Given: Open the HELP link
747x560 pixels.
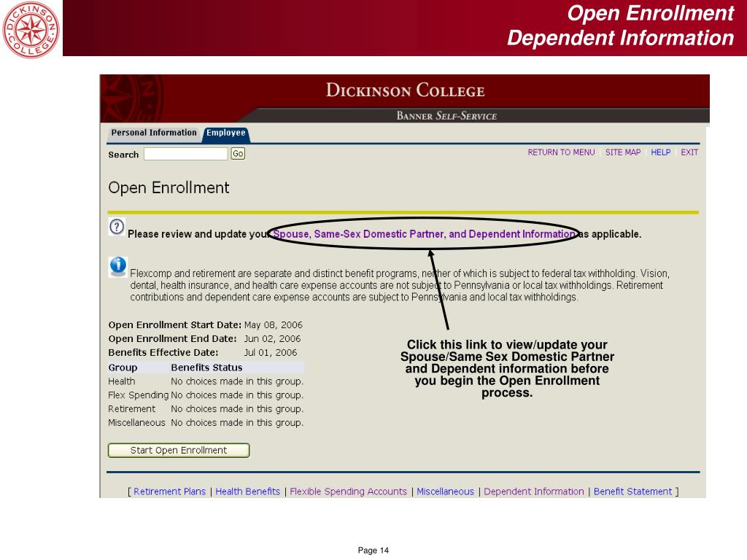Looking at the screenshot, I should [661, 152].
